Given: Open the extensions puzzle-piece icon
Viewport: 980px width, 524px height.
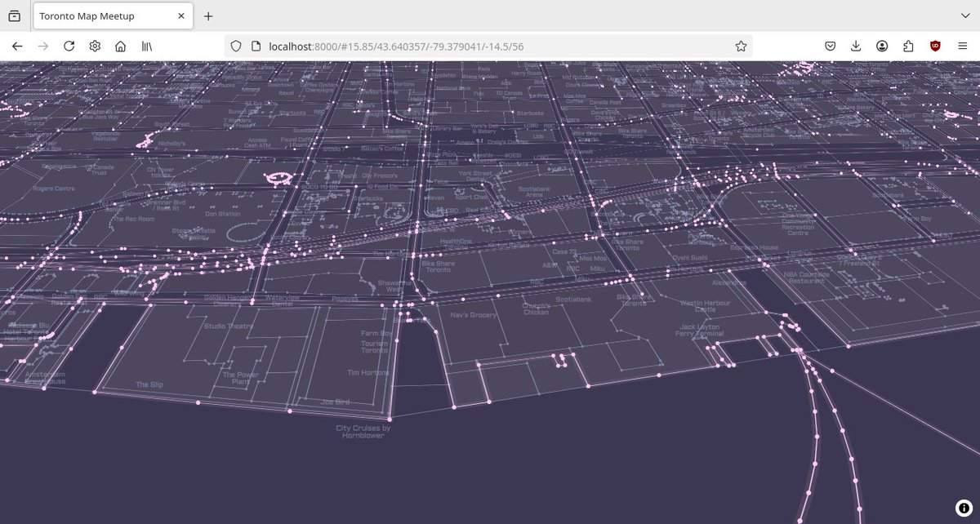Looking at the screenshot, I should (x=908, y=46).
